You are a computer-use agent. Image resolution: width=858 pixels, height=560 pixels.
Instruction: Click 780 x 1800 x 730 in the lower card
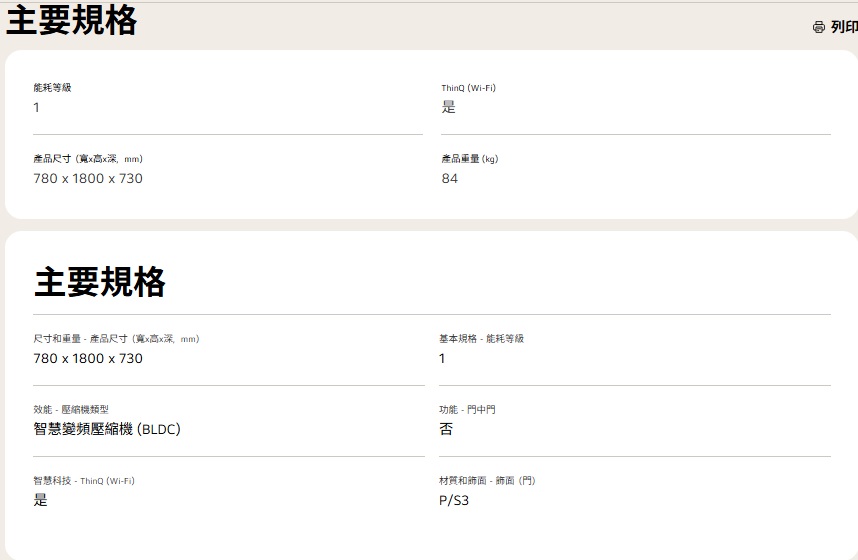point(88,358)
